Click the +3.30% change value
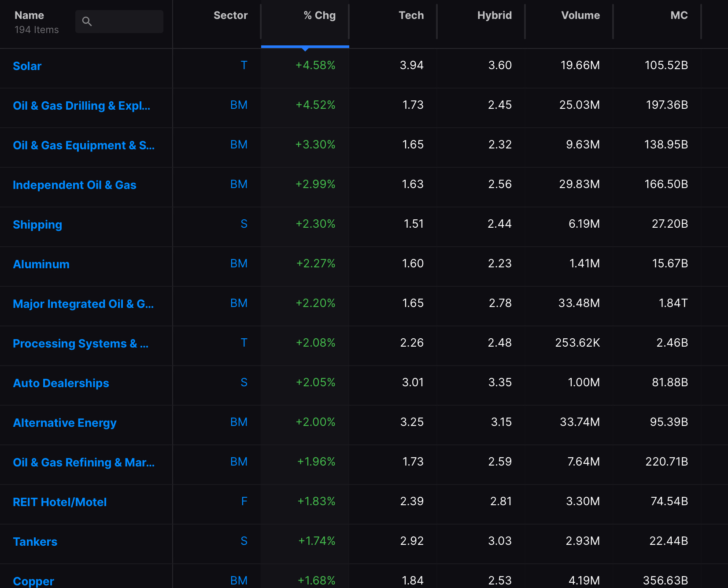 coord(315,144)
